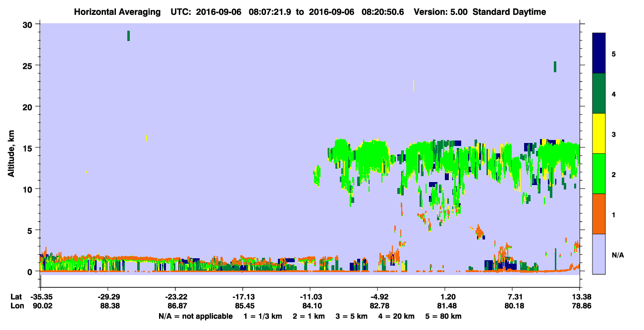Viewport: 644px width, 330px height.
Task: Select the lavender N/A colorbar segment
Action: 599,254
